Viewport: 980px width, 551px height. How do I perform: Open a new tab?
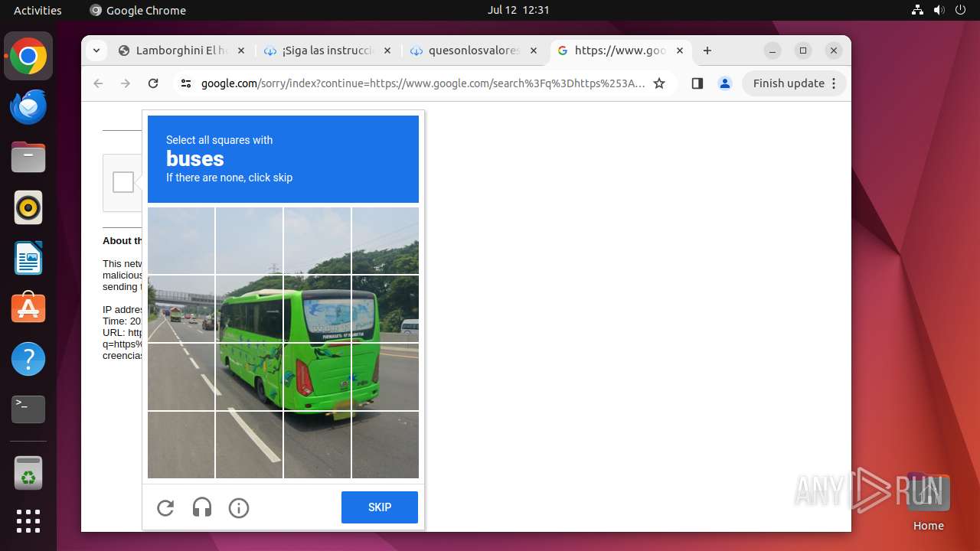point(707,51)
